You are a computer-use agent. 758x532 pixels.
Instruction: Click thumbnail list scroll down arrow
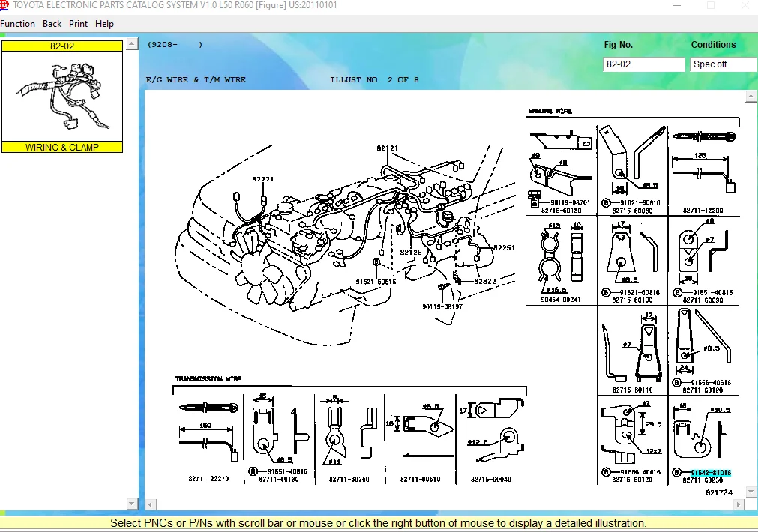132,504
